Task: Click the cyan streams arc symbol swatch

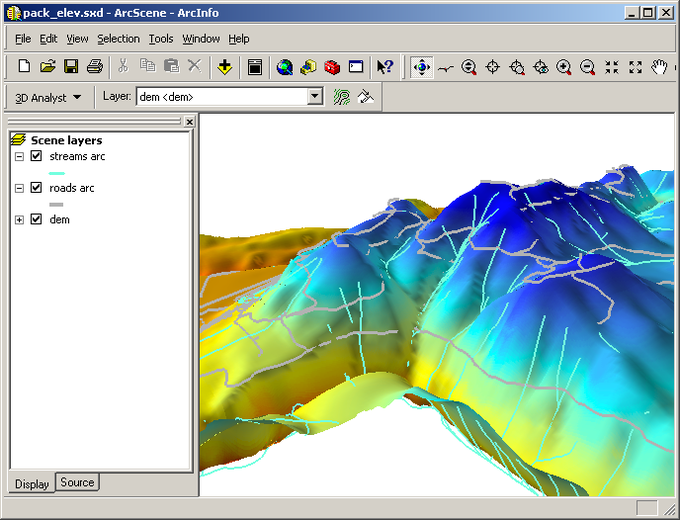Action: pyautogui.click(x=57, y=173)
